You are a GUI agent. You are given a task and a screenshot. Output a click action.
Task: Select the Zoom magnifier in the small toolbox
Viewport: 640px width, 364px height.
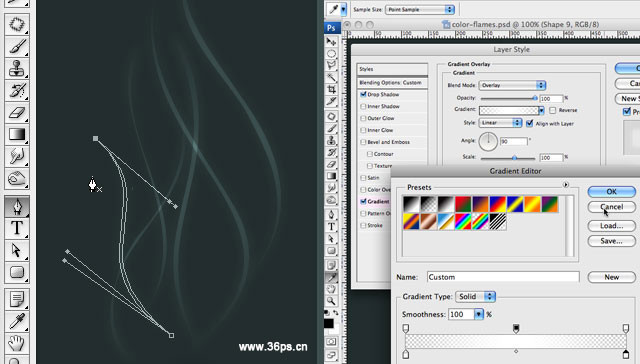tap(331, 301)
